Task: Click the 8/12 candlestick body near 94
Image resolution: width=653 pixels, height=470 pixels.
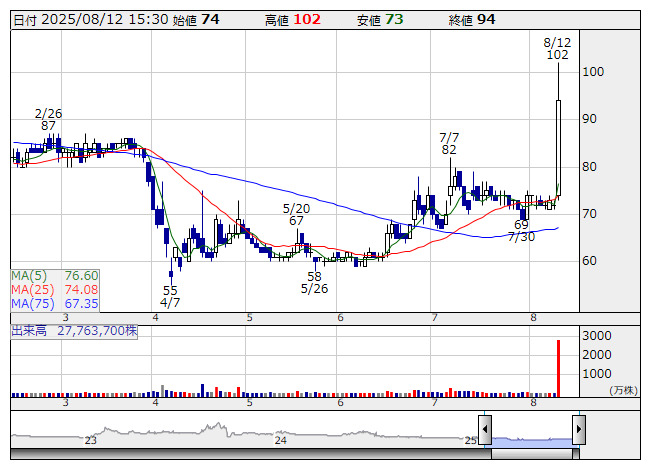Action: point(558,148)
